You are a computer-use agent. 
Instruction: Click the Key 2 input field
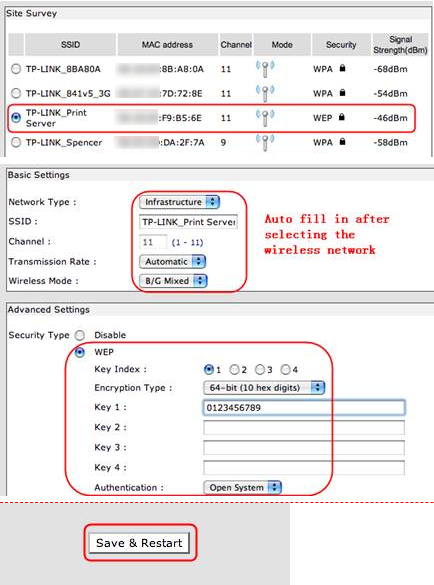click(x=304, y=428)
